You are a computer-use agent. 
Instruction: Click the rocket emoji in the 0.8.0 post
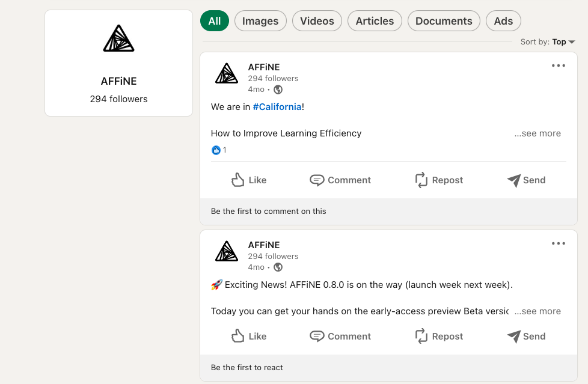216,285
